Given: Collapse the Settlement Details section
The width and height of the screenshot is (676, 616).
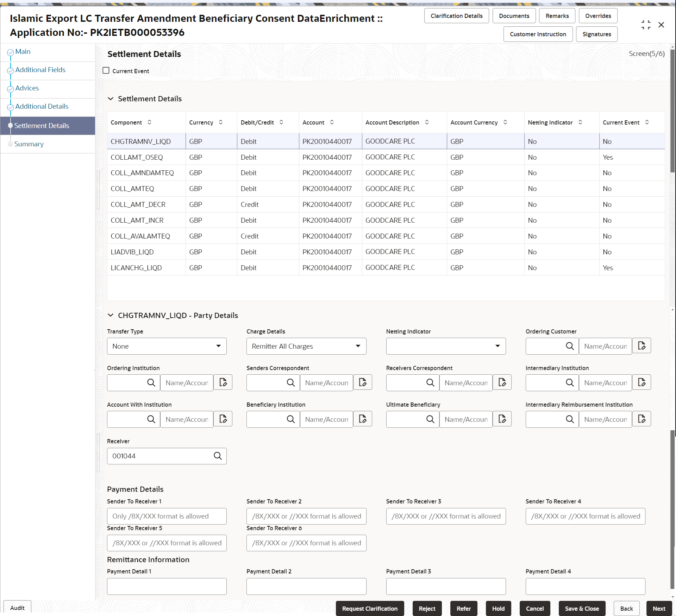Looking at the screenshot, I should (x=111, y=99).
